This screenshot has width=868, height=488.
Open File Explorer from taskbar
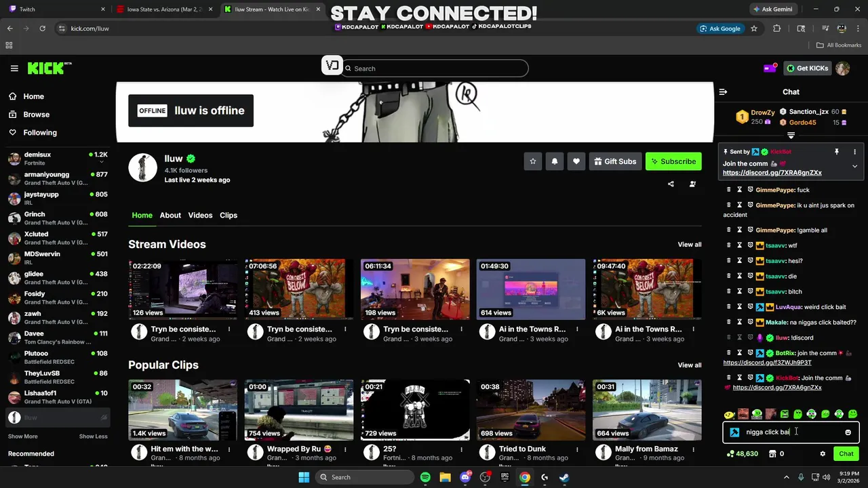tap(445, 477)
